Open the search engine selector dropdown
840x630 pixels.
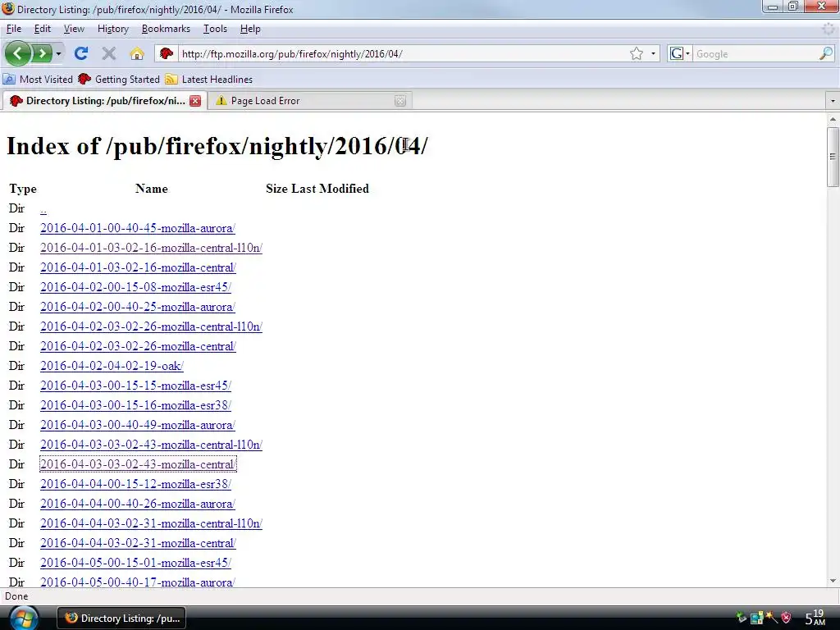click(680, 53)
